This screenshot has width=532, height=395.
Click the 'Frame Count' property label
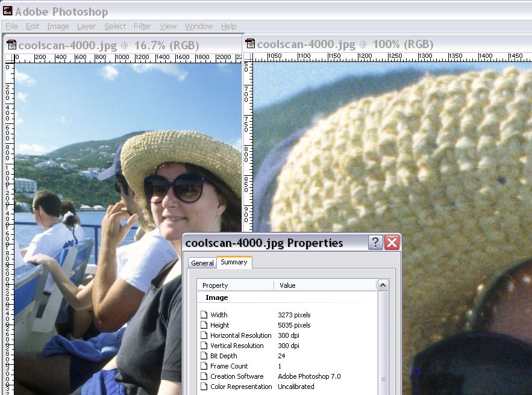pyautogui.click(x=229, y=366)
